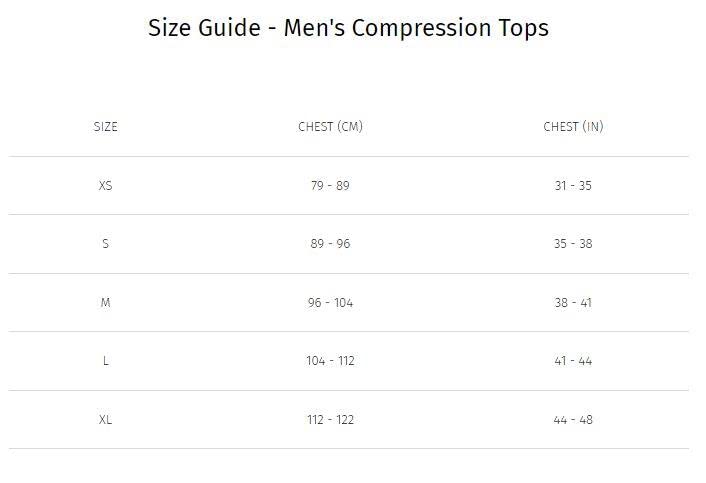Click the M size cell

click(x=106, y=303)
